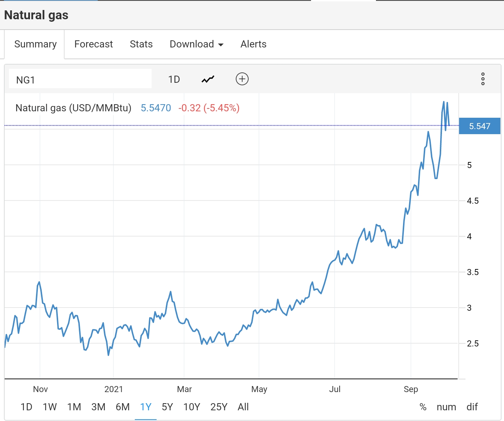
Task: Select the 1M time range
Action: 74,407
